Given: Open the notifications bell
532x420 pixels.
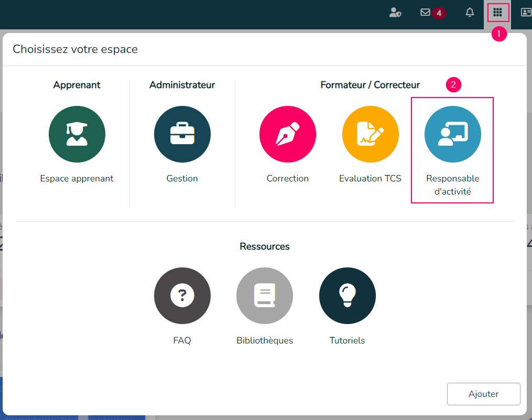Looking at the screenshot, I should click(470, 13).
